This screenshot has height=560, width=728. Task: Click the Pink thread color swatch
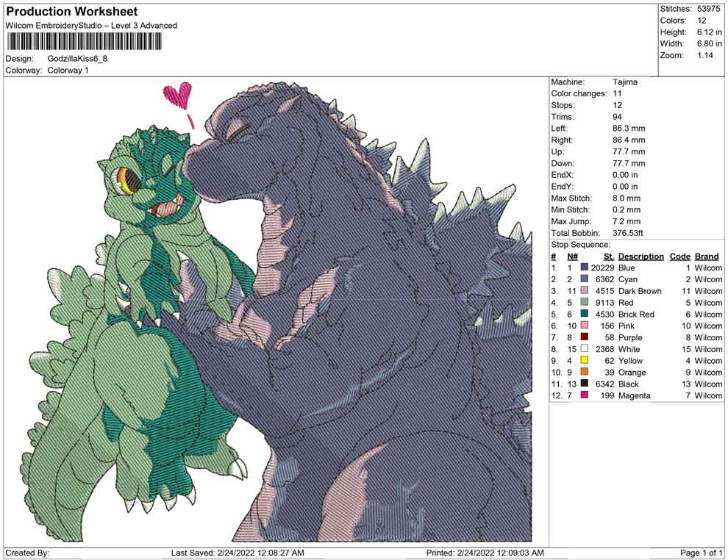[584, 326]
